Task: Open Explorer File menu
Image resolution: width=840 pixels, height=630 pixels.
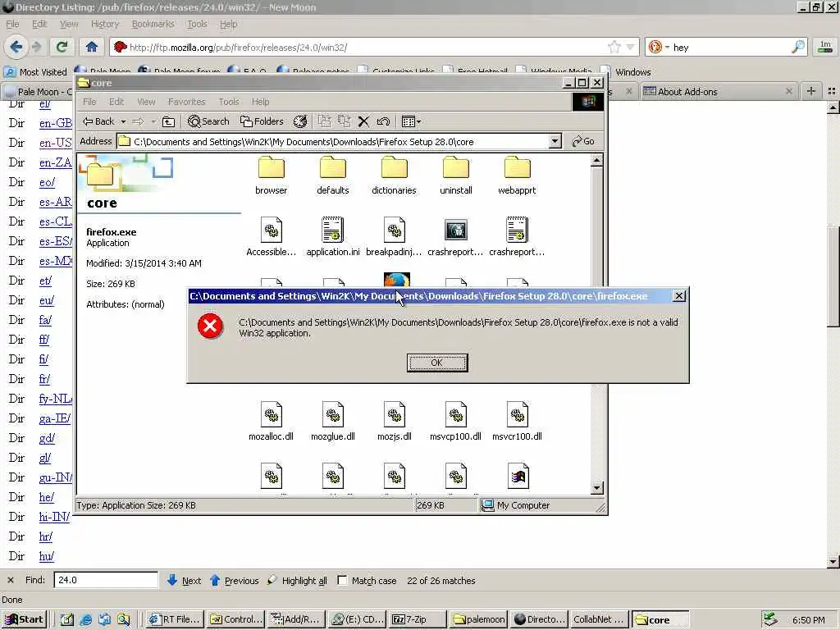Action: [89, 102]
